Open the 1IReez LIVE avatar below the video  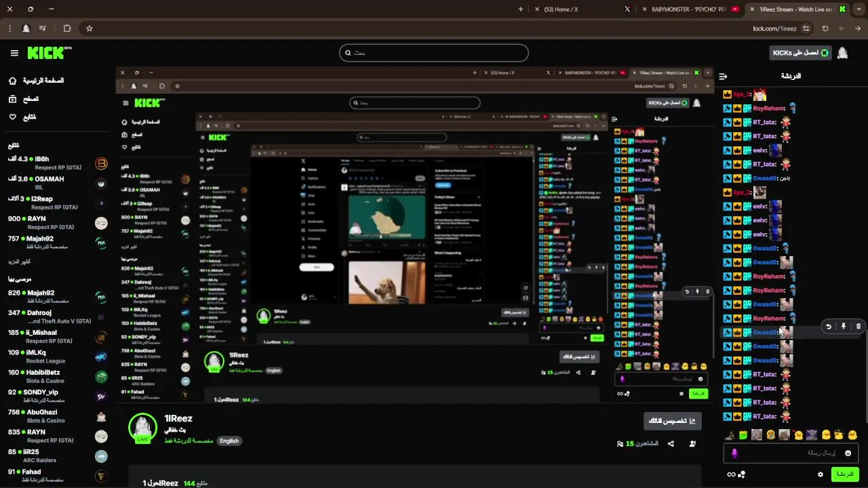point(142,428)
